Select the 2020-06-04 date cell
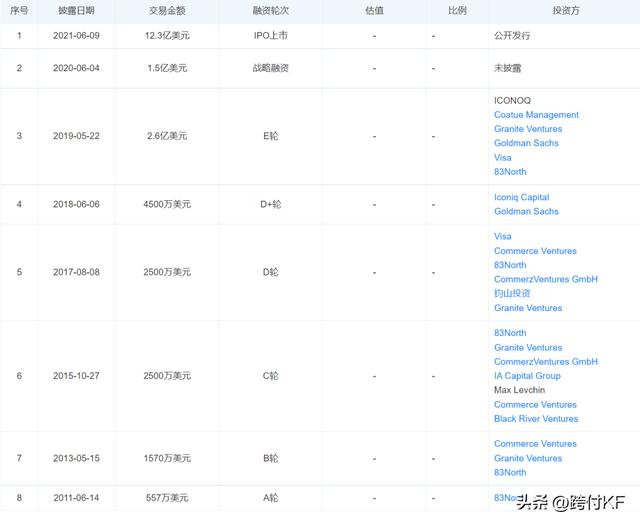 coord(75,69)
